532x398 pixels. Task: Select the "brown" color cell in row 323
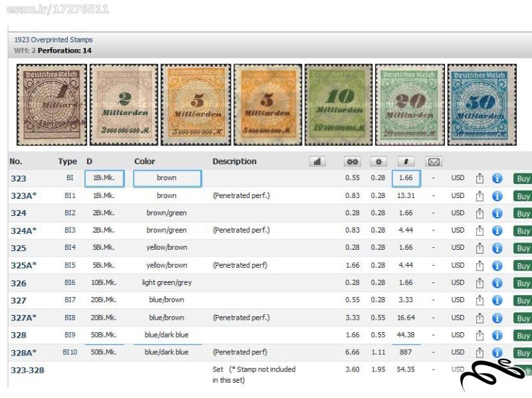click(x=168, y=178)
